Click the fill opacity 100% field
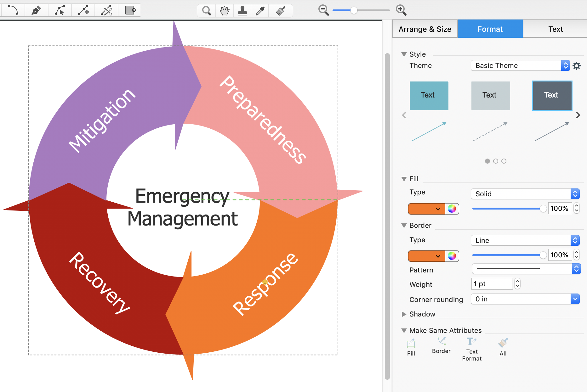This screenshot has width=587, height=392. [x=560, y=208]
